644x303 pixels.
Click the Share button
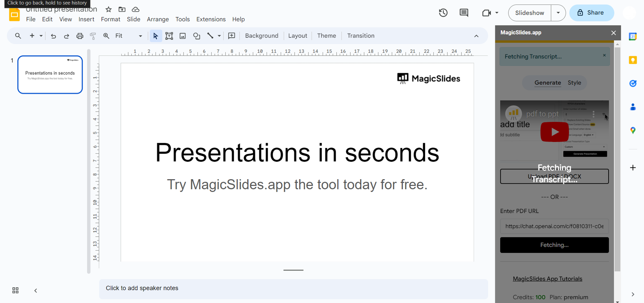tap(592, 13)
